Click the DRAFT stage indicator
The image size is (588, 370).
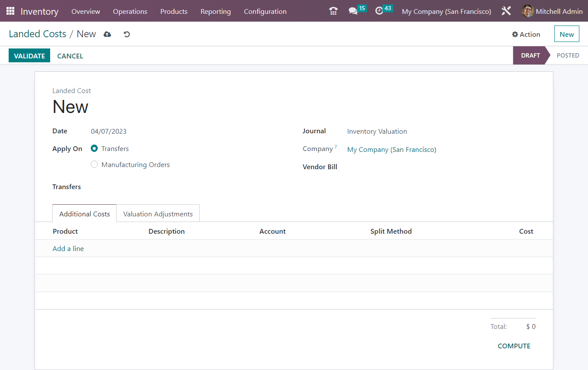click(x=530, y=55)
